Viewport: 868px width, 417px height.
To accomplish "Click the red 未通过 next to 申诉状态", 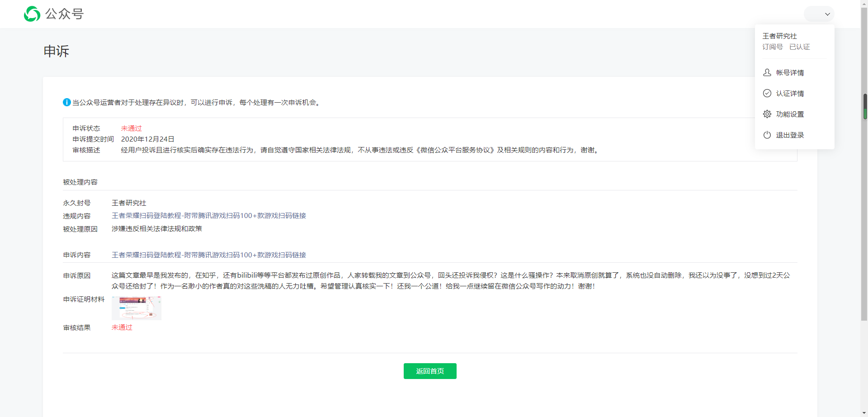I will point(131,128).
